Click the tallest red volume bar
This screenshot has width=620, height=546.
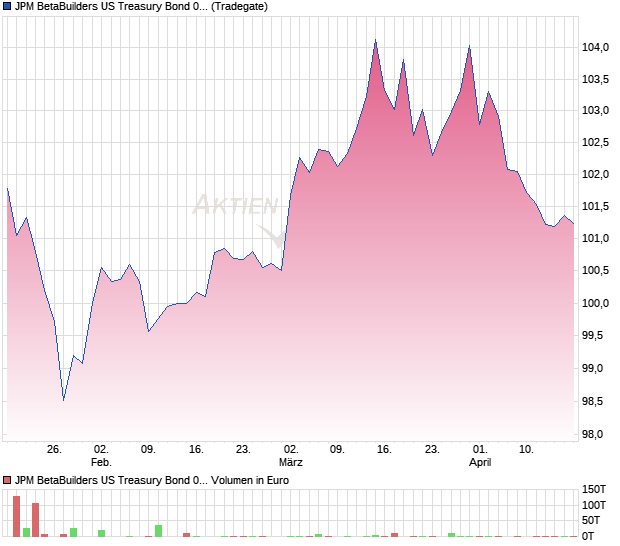click(x=16, y=516)
